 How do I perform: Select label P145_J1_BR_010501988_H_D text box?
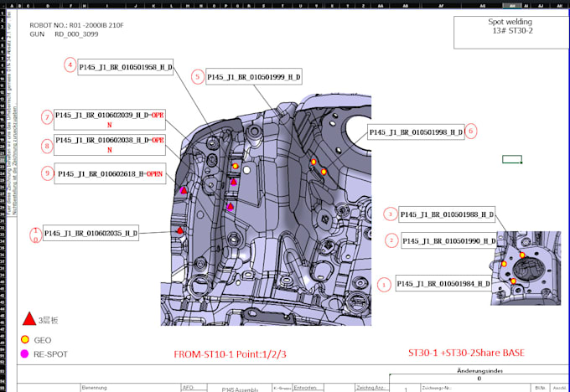click(447, 214)
